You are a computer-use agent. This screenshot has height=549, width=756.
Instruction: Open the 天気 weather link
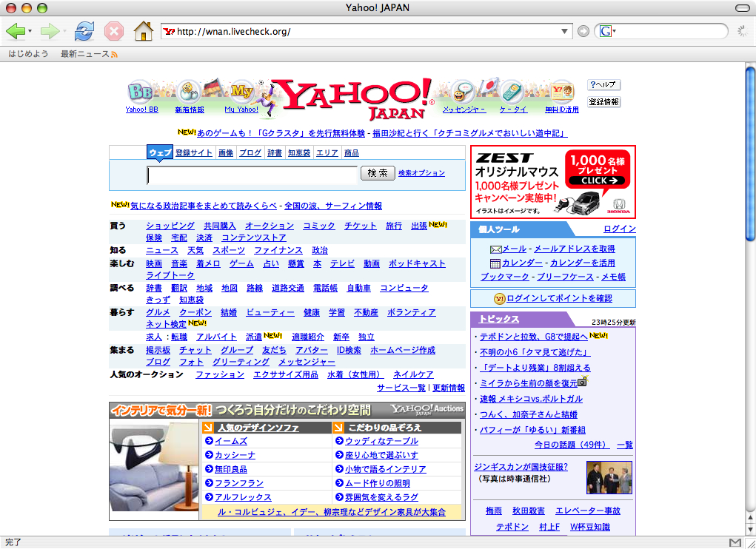tap(195, 250)
